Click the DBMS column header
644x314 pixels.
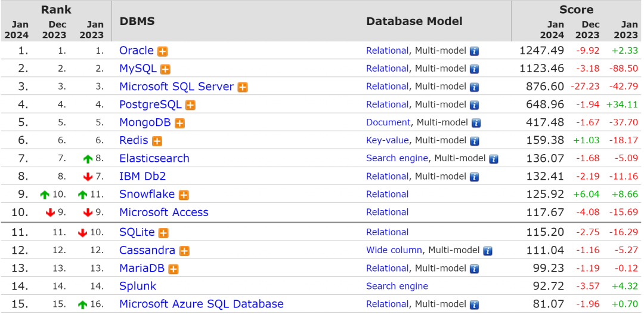pos(137,21)
